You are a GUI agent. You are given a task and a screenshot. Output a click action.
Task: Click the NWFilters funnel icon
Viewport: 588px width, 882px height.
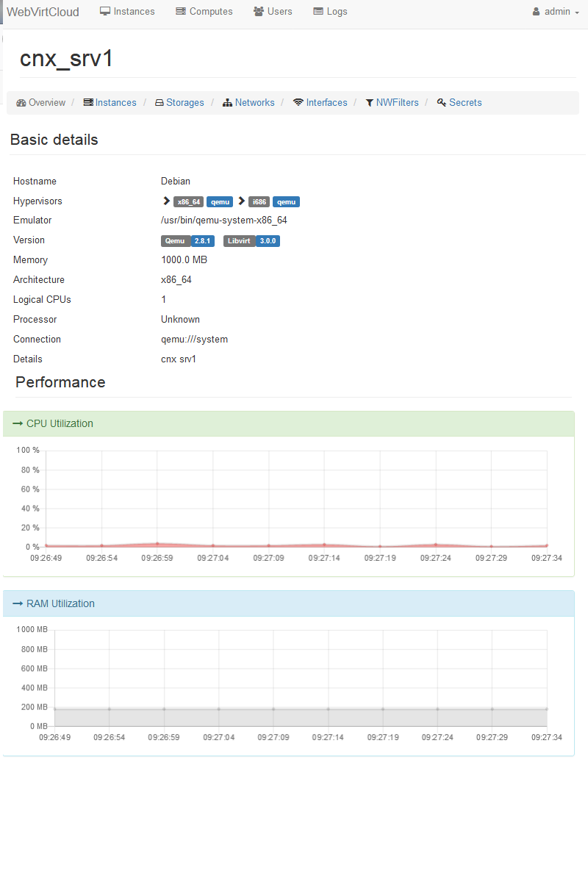tap(370, 103)
